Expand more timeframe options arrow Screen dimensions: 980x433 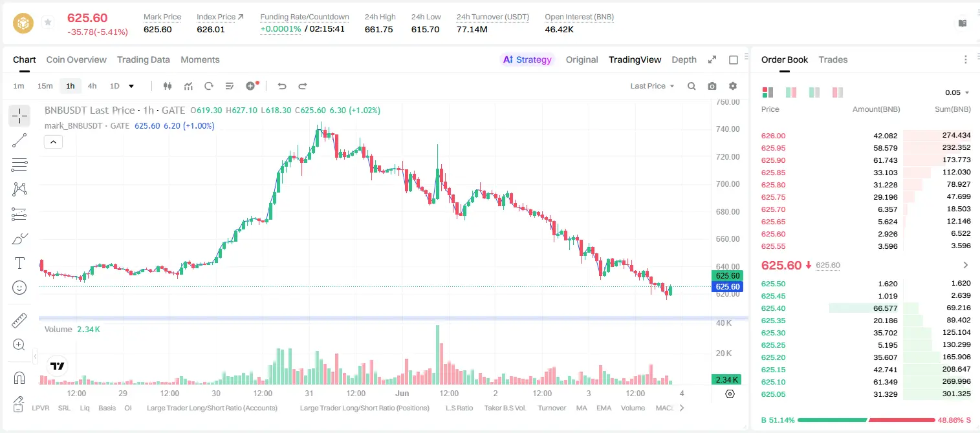pyautogui.click(x=131, y=86)
